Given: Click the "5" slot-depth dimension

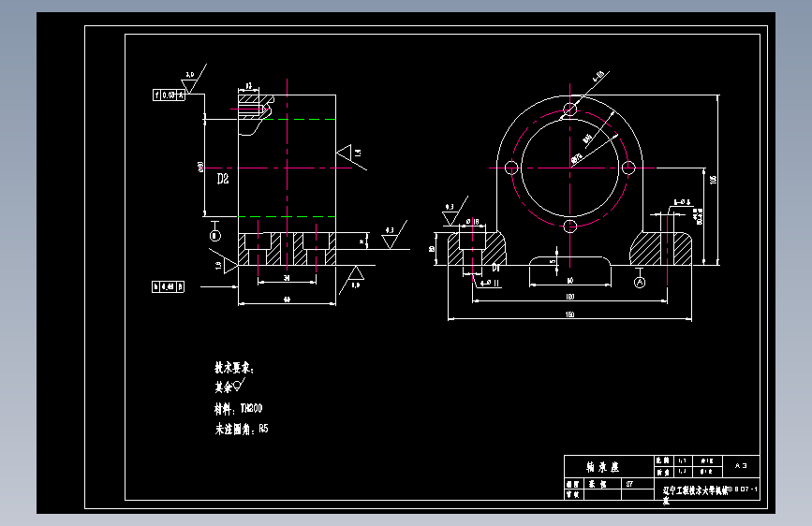Looking at the screenshot, I should 553,261.
